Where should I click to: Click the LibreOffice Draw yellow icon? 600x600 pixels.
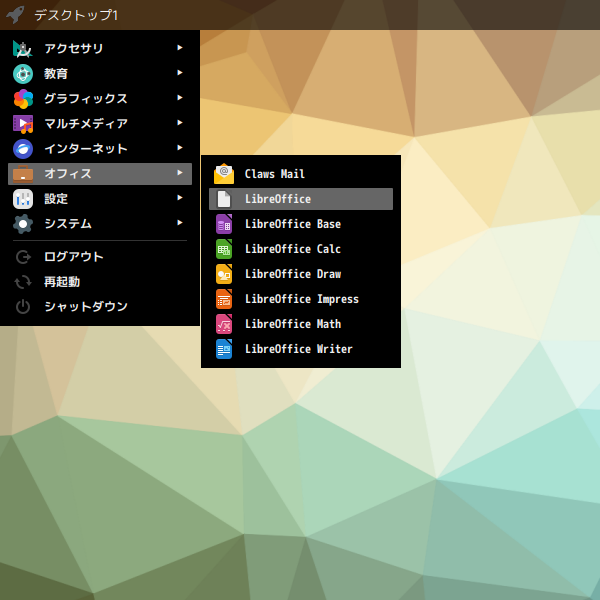[x=224, y=274]
